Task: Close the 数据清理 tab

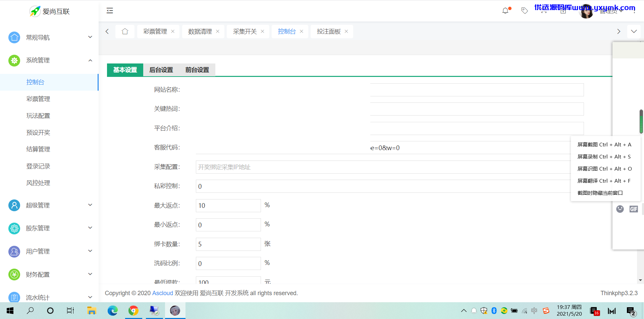Action: pos(218,31)
